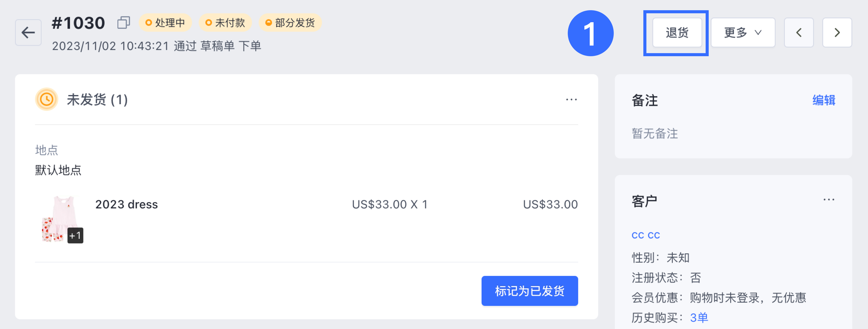Click the +1 badge on product image
This screenshot has width=868, height=329.
point(75,235)
